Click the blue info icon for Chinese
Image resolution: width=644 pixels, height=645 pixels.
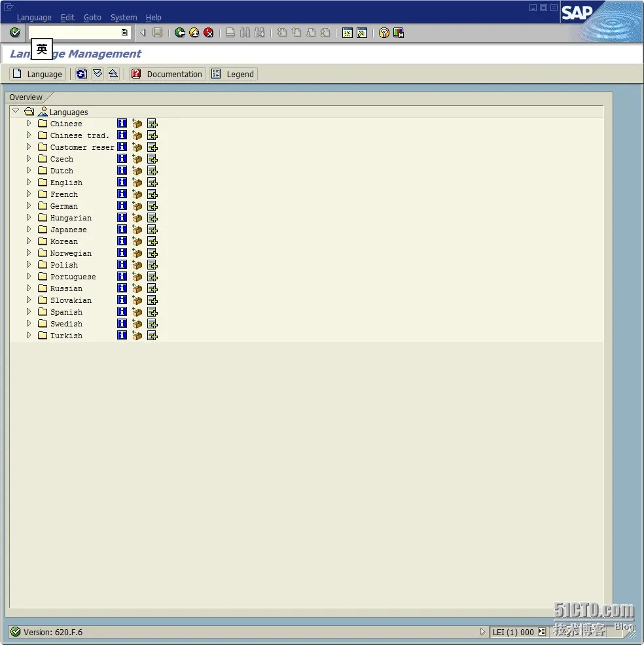[122, 123]
